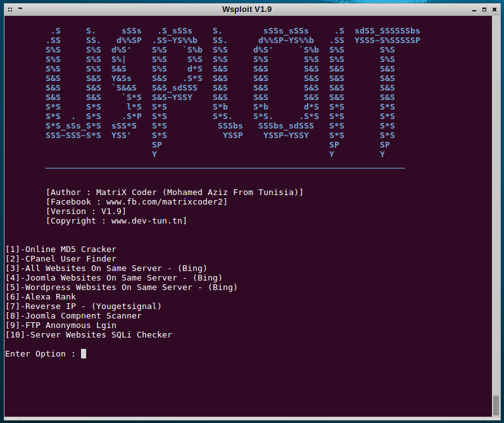Click '[10]-Server Websites SQLi Checker' line
This screenshot has width=504, height=423.
(89, 334)
